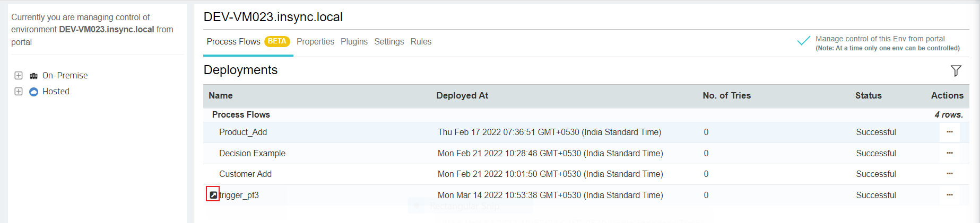Toggle the manage control from portal checkmark
Image resolution: width=980 pixels, height=223 pixels.
pyautogui.click(x=803, y=41)
